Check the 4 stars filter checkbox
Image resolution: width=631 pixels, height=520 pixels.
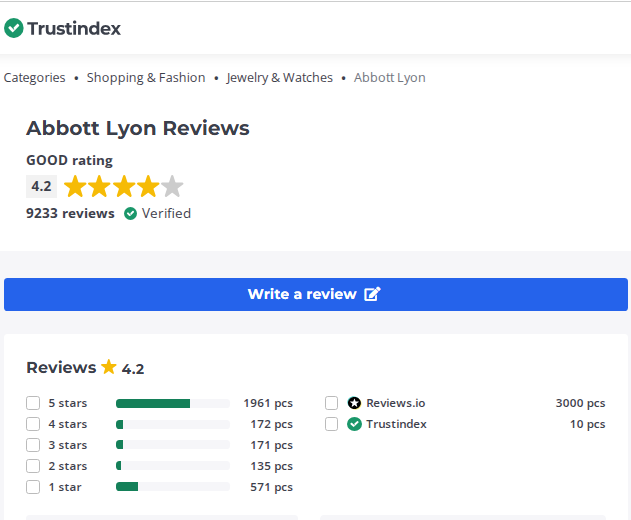(x=33, y=424)
